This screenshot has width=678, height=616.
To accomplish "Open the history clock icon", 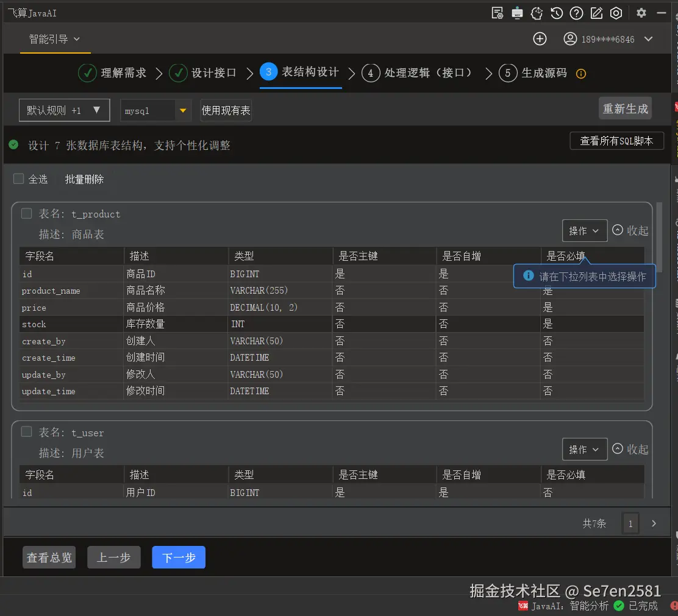I will point(557,13).
